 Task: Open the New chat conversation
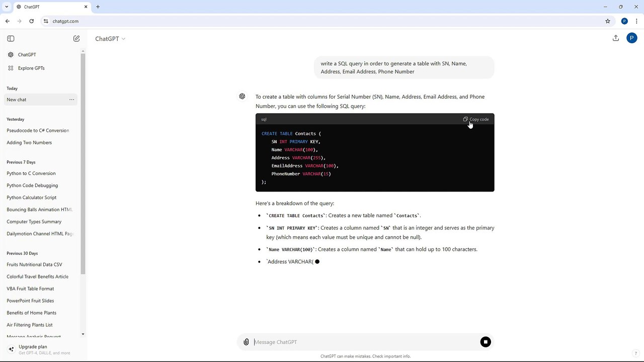pos(41,100)
